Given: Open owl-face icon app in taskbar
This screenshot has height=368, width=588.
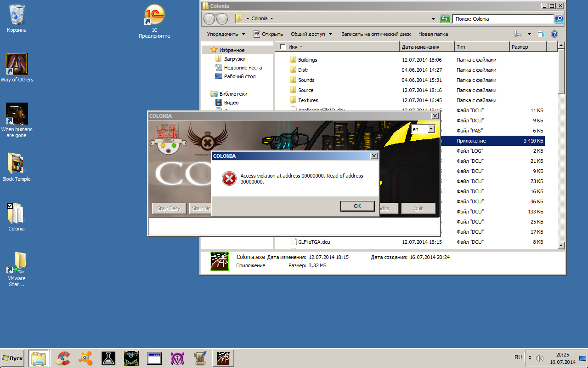Looking at the screenshot, I should coord(131,358).
